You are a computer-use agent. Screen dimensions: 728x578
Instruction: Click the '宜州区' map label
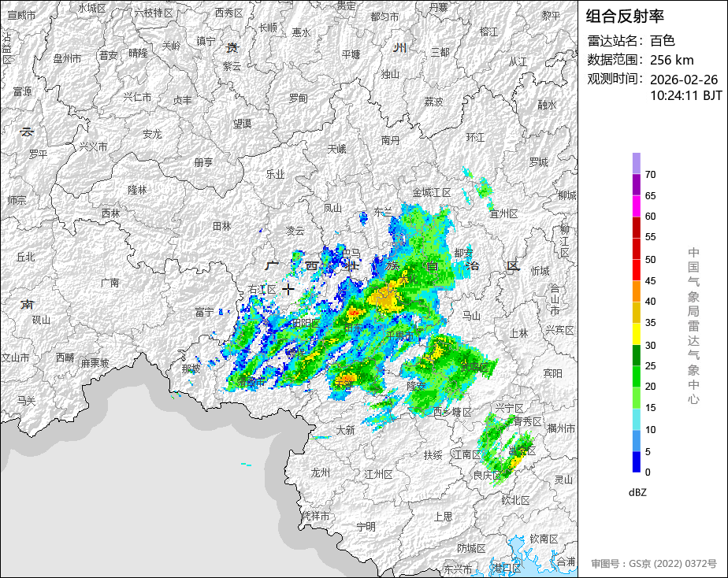503,214
